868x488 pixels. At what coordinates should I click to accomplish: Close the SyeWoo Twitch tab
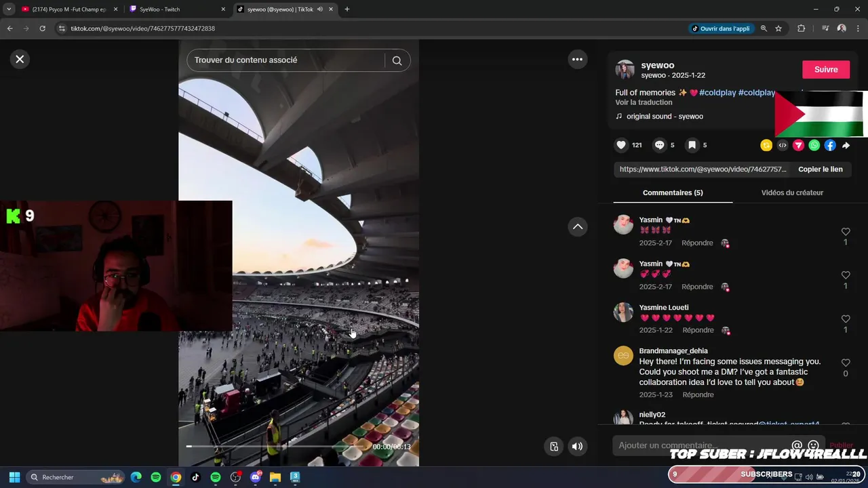[223, 9]
